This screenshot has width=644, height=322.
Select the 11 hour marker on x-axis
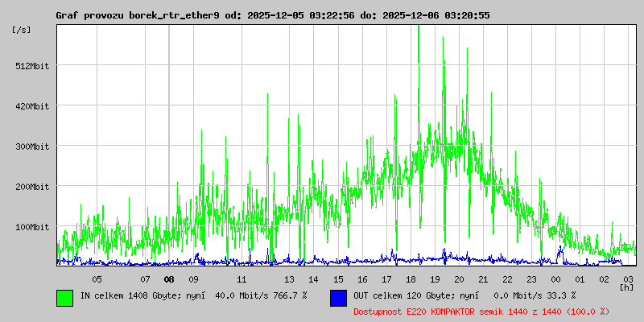click(242, 279)
